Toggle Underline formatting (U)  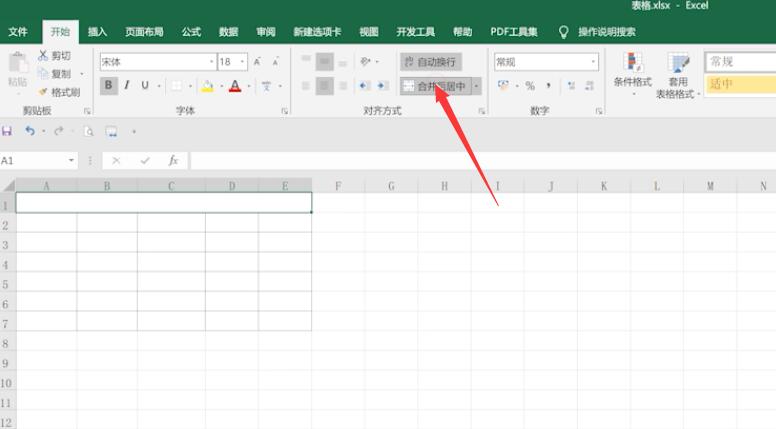pos(145,86)
